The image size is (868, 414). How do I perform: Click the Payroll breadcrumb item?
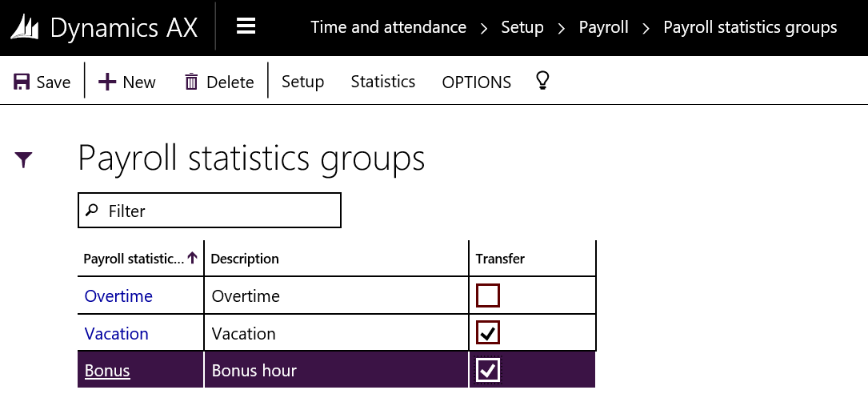(603, 27)
